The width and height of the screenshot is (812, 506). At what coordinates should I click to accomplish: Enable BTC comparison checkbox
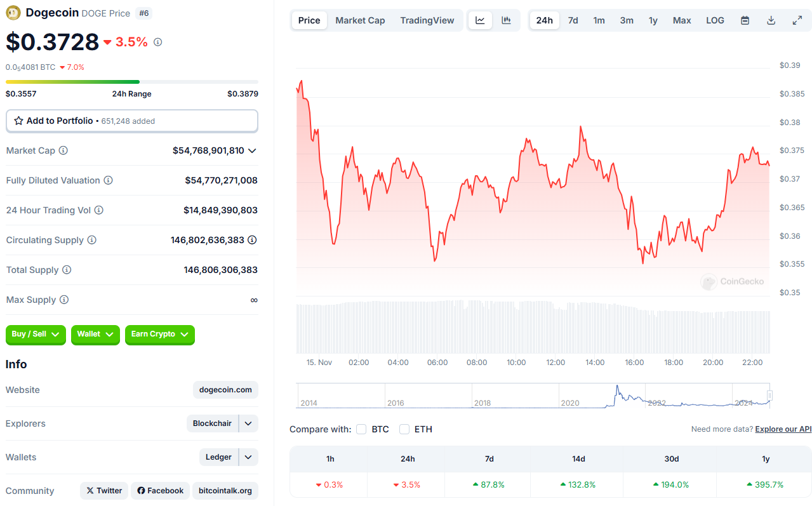pyautogui.click(x=361, y=429)
